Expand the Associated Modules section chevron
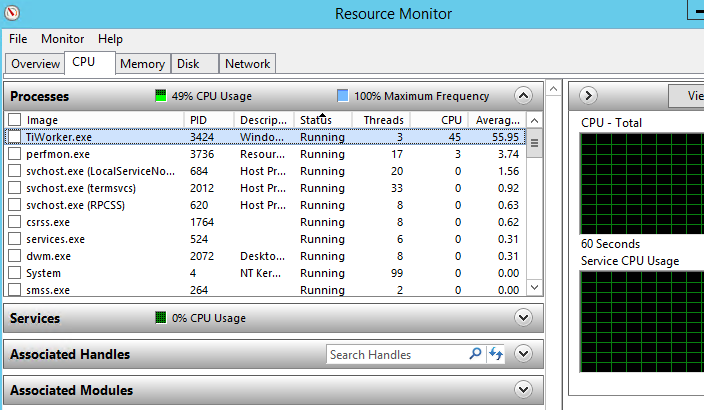Screen dimensions: 704x410 click(523, 389)
